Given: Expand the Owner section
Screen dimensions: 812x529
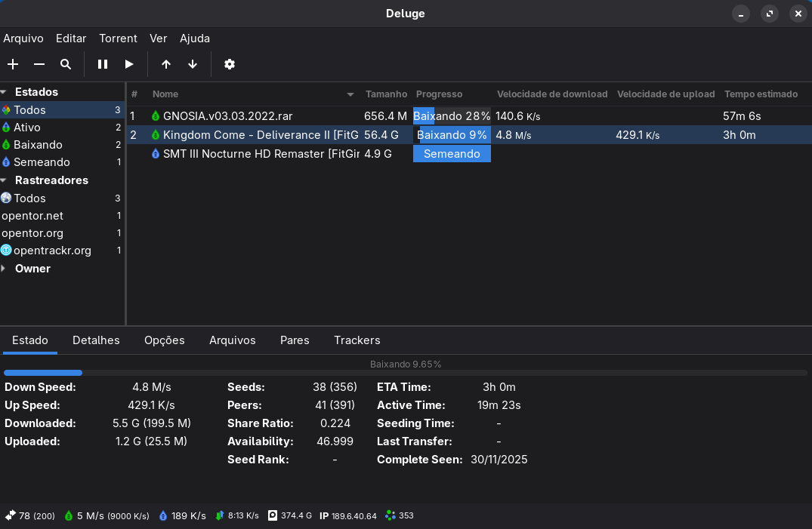Looking at the screenshot, I should coord(4,269).
